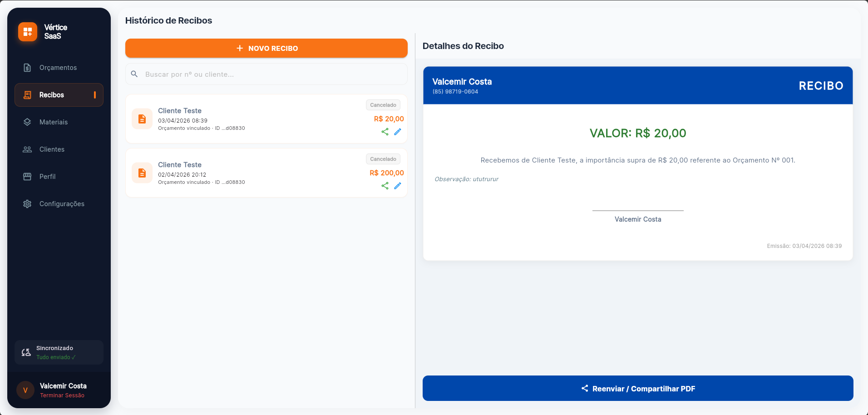Image resolution: width=868 pixels, height=415 pixels.
Task: Click the sync status icon beside Sincronizado
Action: [x=26, y=352]
